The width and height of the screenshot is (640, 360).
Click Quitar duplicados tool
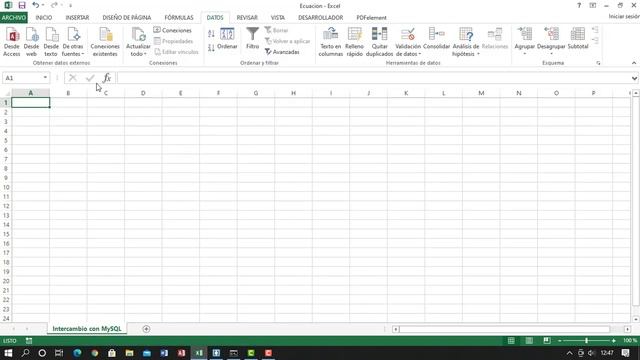[x=379, y=42]
